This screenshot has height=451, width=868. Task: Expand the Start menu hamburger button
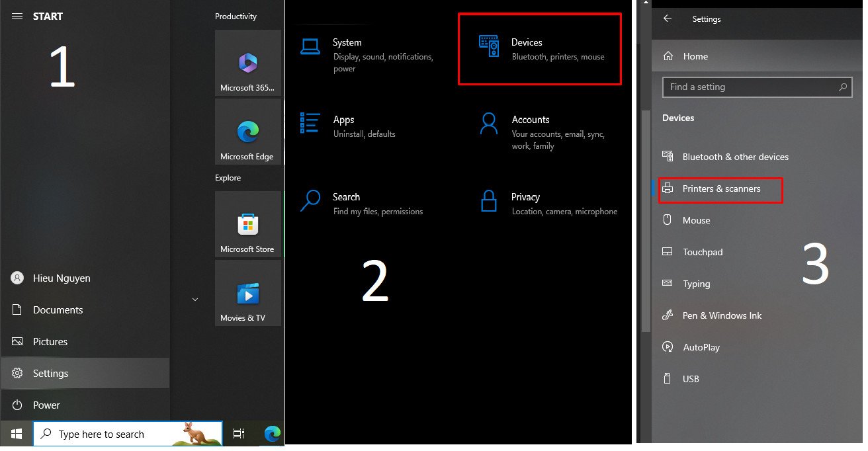tap(17, 17)
